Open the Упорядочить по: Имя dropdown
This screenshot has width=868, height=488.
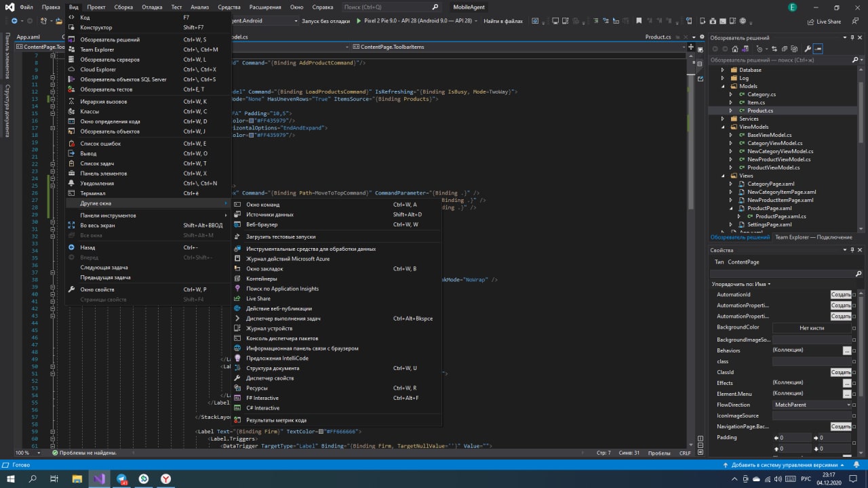[x=741, y=284]
